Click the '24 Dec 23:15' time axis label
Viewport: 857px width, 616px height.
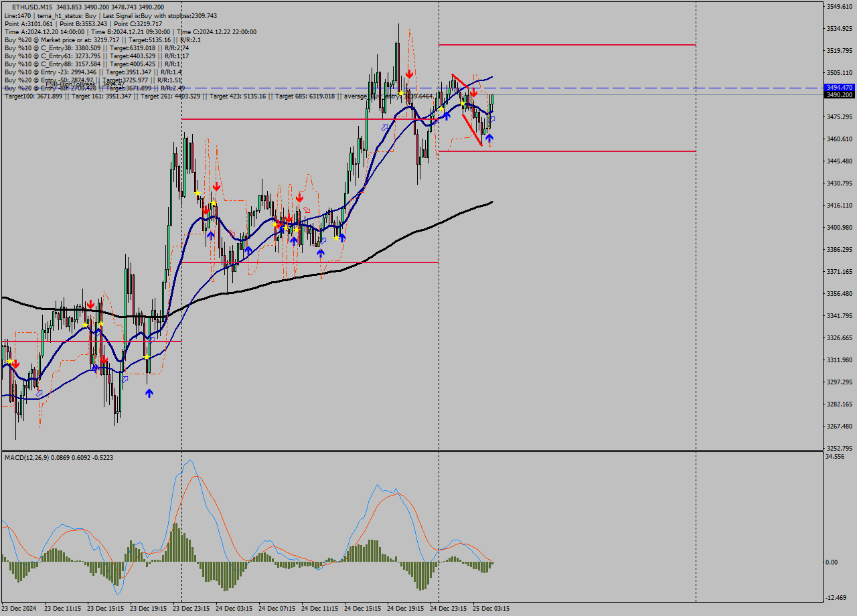coord(449,609)
